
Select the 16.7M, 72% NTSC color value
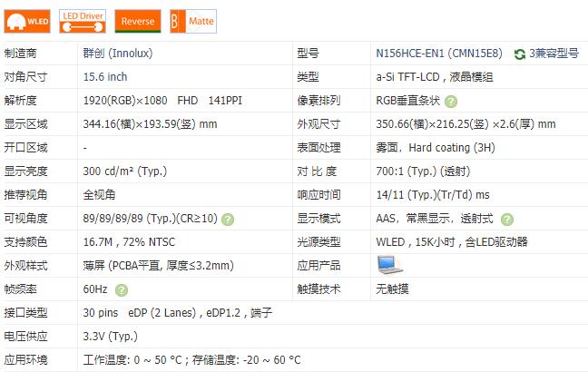129,242
